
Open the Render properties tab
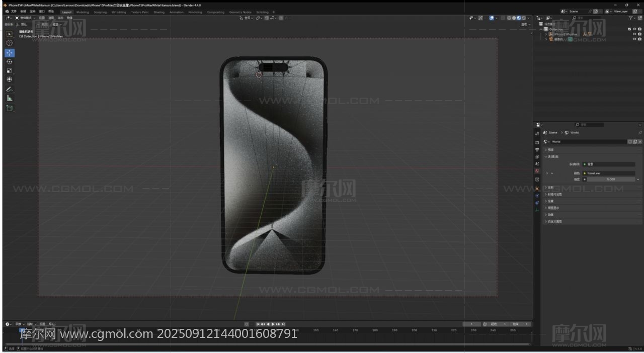click(x=537, y=142)
